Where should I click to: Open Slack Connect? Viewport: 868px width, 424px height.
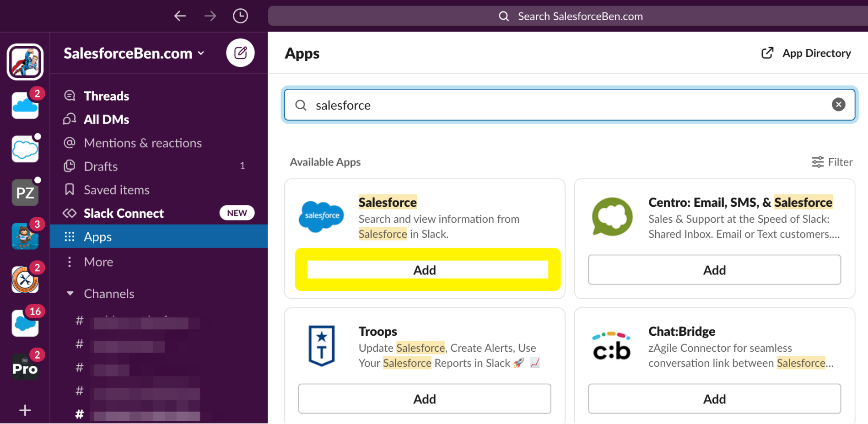click(x=159, y=213)
